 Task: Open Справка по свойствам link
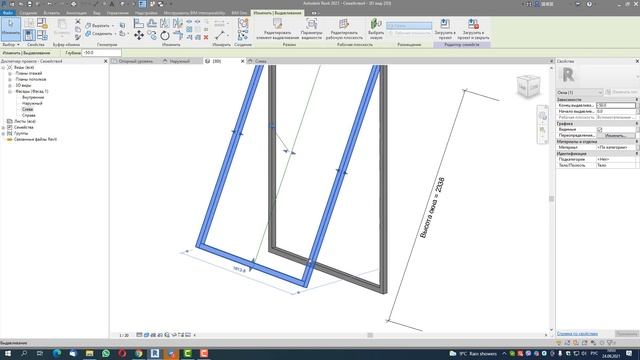tap(577, 334)
